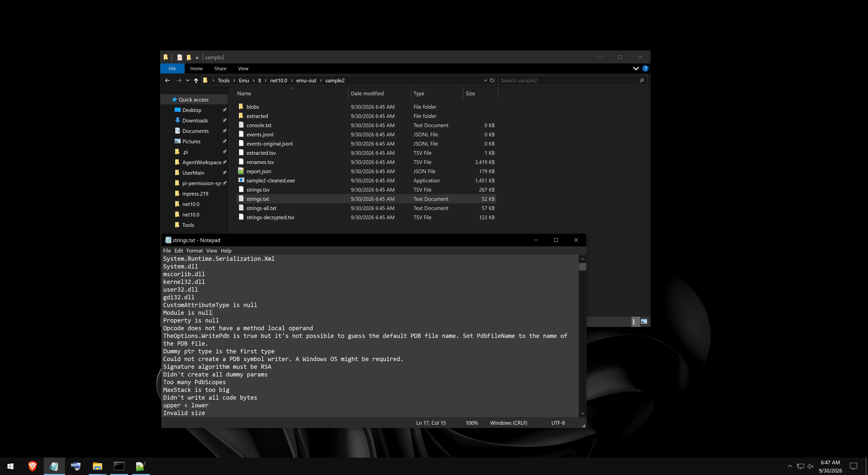Click Notepad scrollbar thumb
The height and width of the screenshot is (475, 868).
pos(583,266)
